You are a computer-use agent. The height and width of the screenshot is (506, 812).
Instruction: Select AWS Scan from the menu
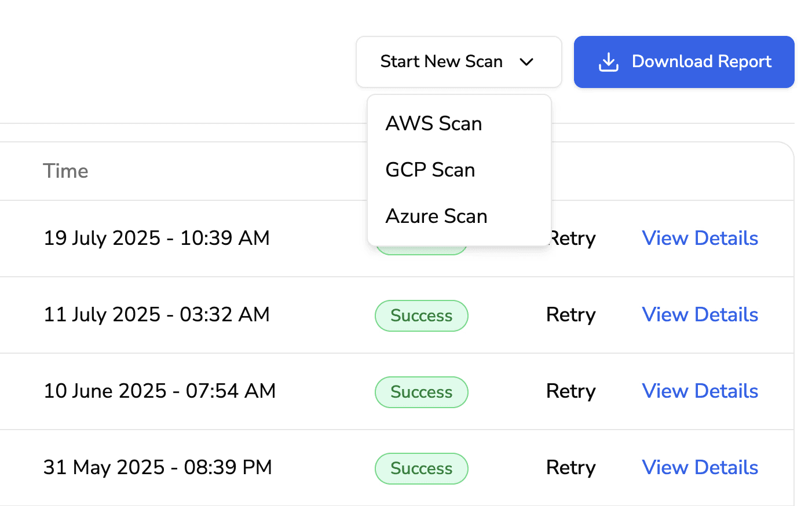point(433,123)
